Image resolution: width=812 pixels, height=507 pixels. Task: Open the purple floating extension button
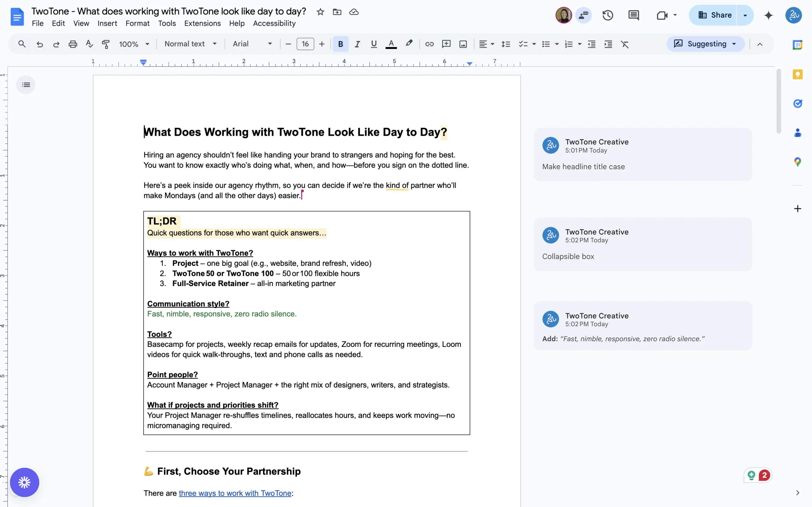pyautogui.click(x=24, y=482)
